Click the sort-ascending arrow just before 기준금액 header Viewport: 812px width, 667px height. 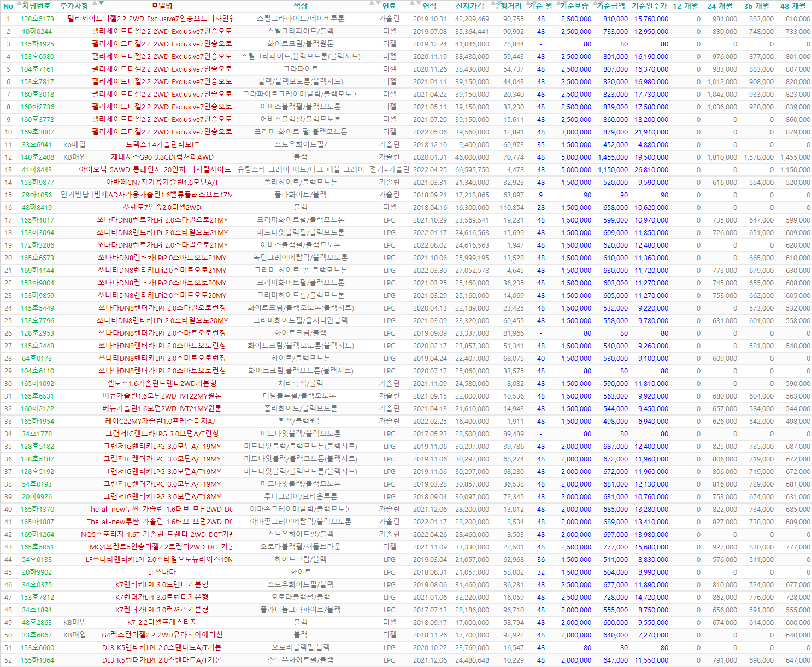click(x=594, y=3)
